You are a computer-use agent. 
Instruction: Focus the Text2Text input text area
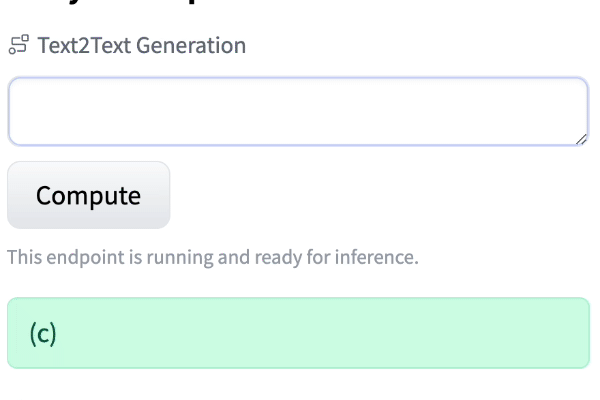(x=297, y=112)
